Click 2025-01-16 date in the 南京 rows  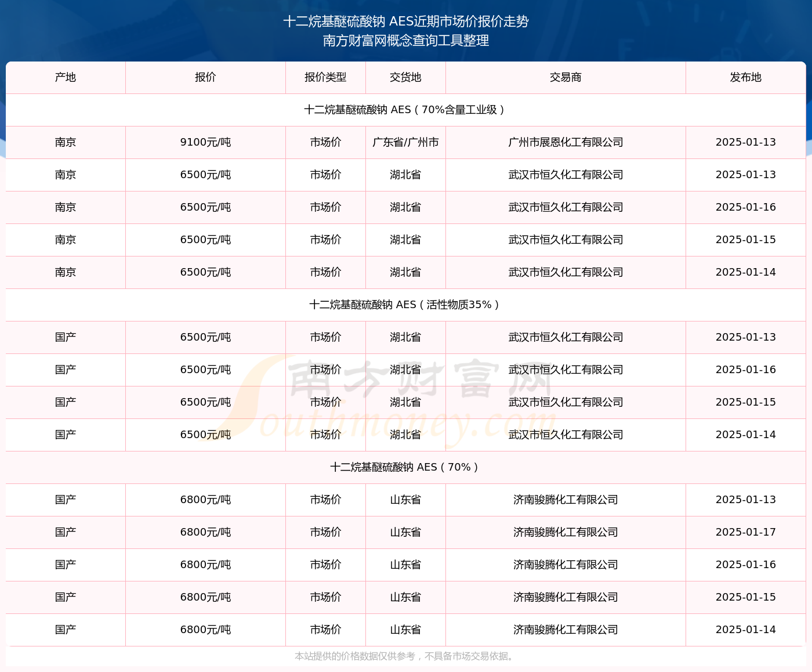pyautogui.click(x=746, y=207)
